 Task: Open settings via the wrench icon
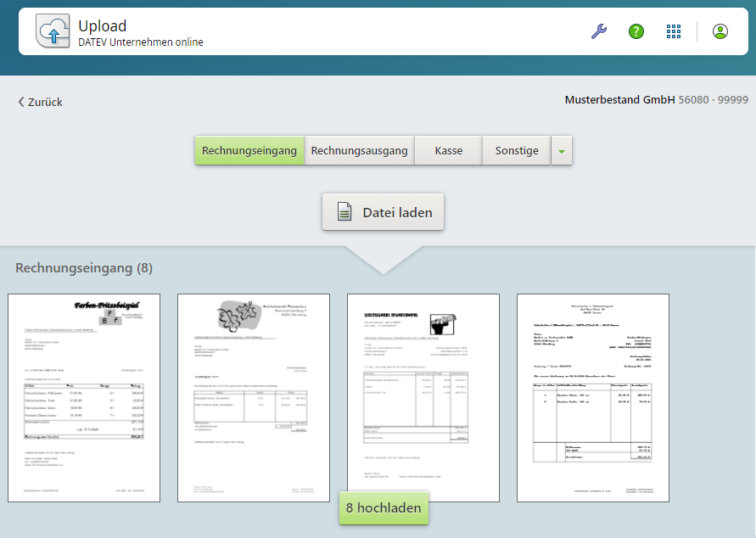[599, 31]
